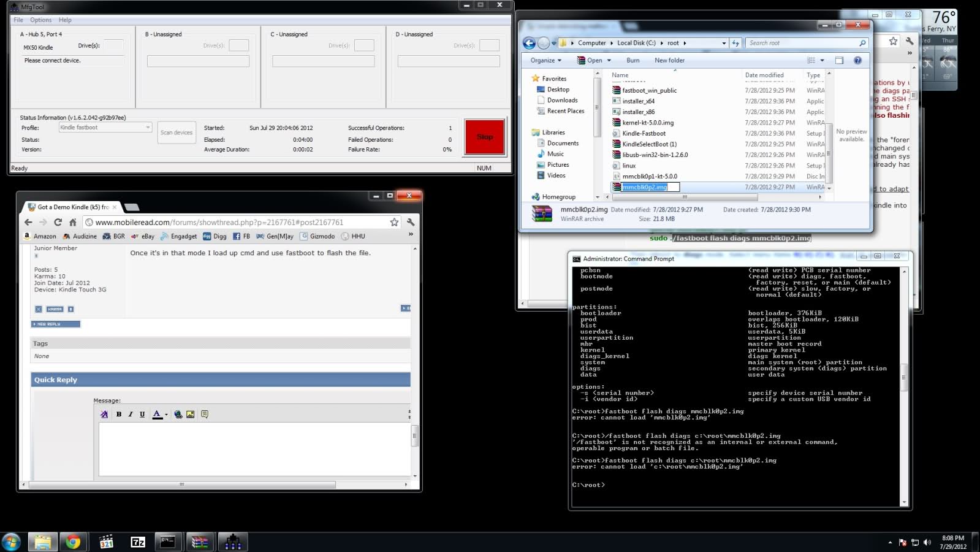The height and width of the screenshot is (552, 980).
Task: Click Burn in the Explorer toolbar
Action: point(633,60)
